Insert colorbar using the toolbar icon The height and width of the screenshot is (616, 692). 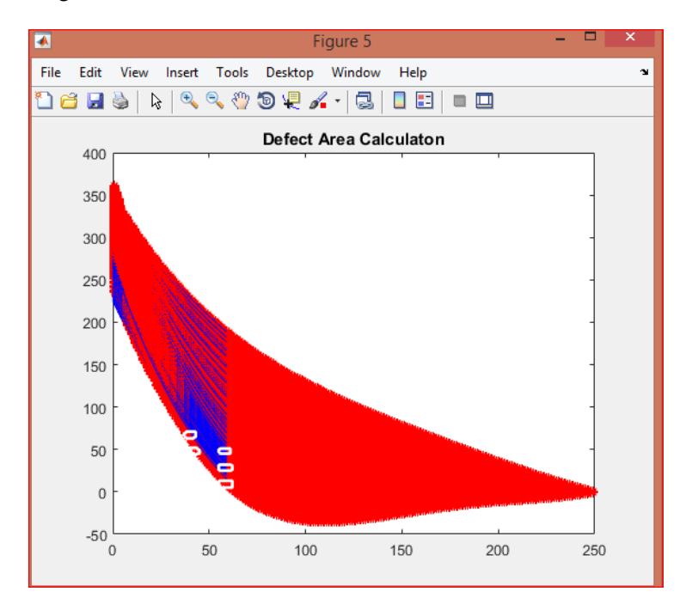point(400,101)
